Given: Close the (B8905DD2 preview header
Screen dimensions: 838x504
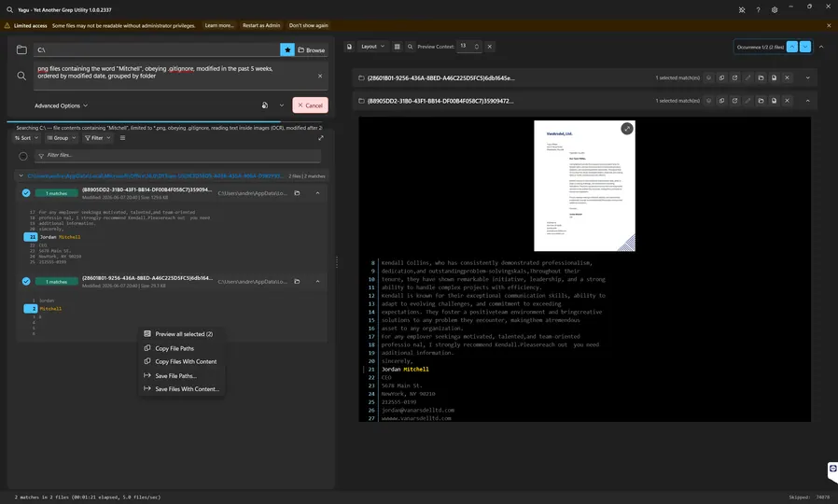Looking at the screenshot, I should 787,101.
